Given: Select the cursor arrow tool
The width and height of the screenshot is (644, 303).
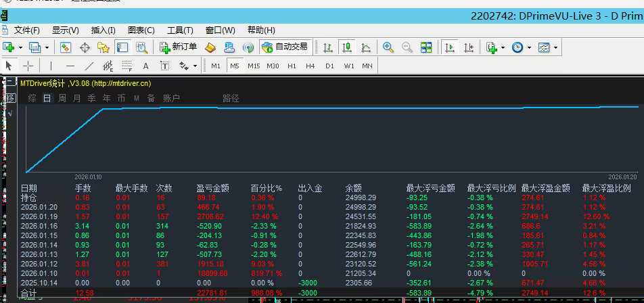Looking at the screenshot, I should click(9, 66).
